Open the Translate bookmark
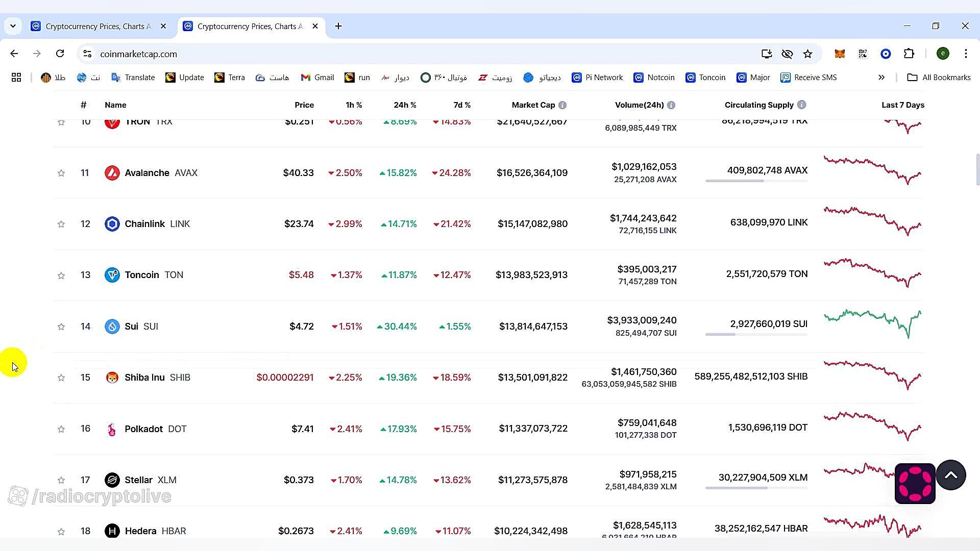Screen dimensions: 980x551 tap(133, 78)
